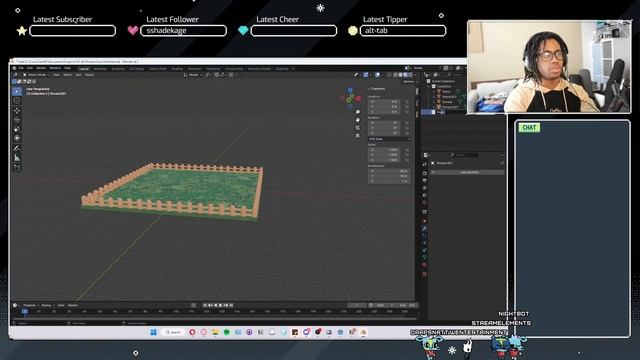Image resolution: width=640 pixels, height=360 pixels.
Task: Toggle viewport overlays button
Action: (377, 75)
